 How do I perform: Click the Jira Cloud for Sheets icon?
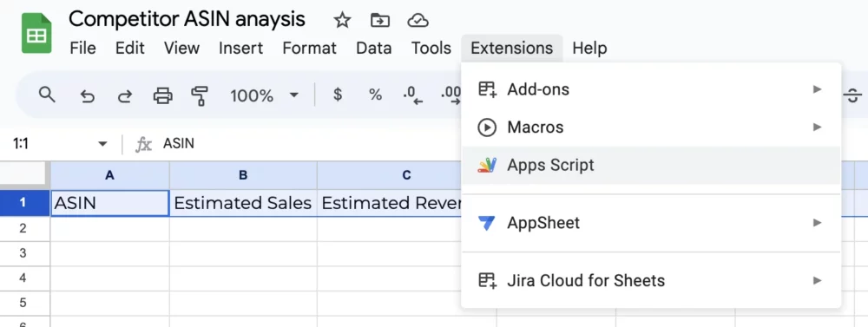coord(487,280)
